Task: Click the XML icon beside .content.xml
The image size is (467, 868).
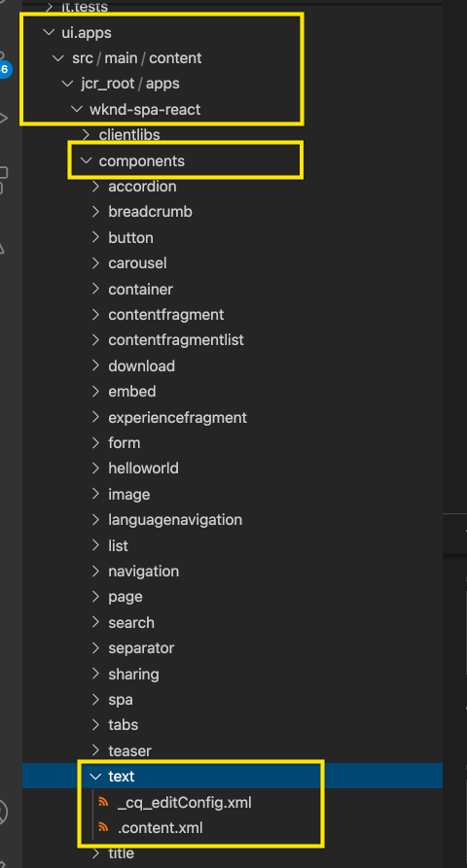Action: pos(103,827)
